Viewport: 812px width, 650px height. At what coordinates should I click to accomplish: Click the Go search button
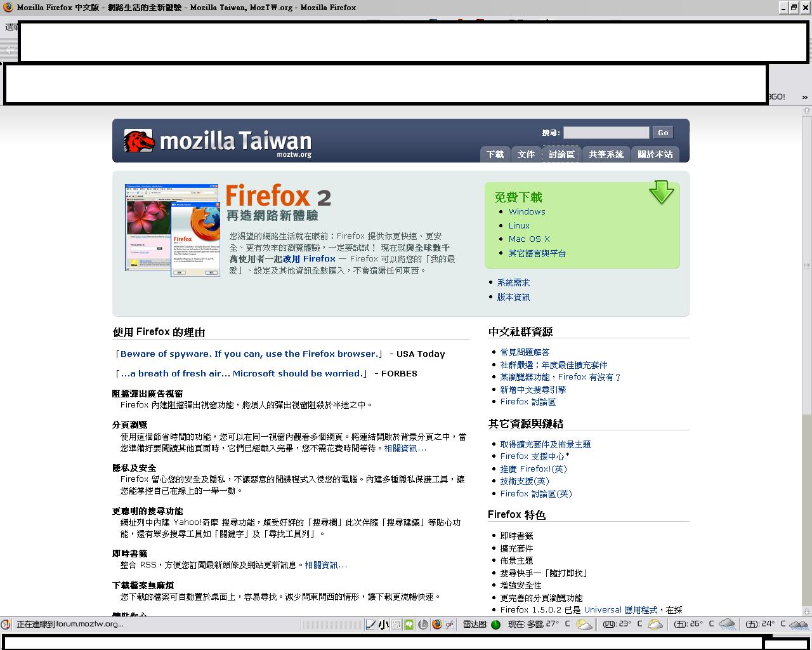(663, 133)
